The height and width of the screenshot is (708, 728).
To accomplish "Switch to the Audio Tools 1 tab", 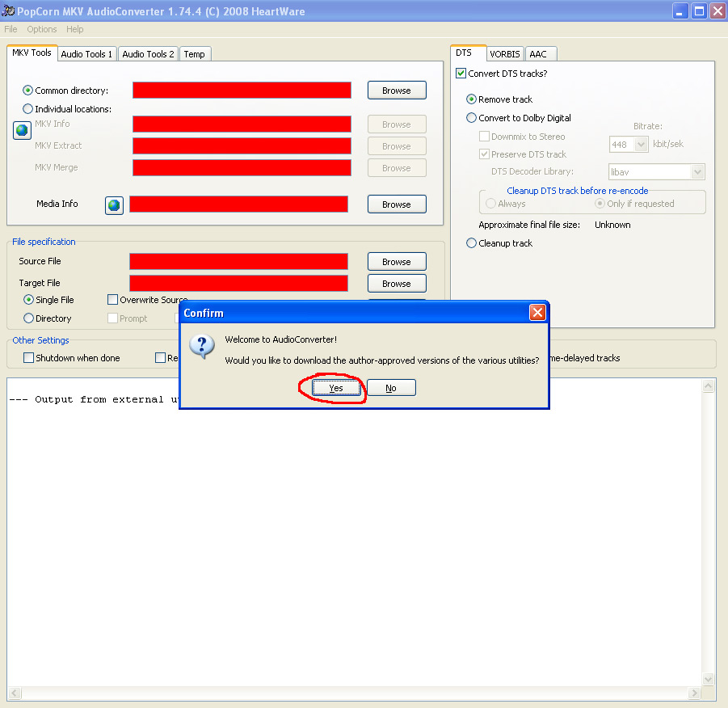I will click(x=86, y=54).
